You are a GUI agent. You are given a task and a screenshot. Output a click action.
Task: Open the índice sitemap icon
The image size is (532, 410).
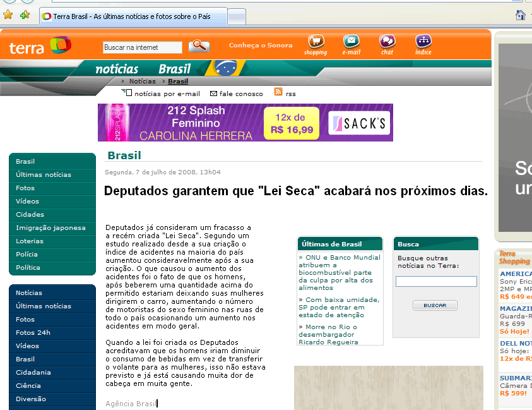(x=423, y=42)
